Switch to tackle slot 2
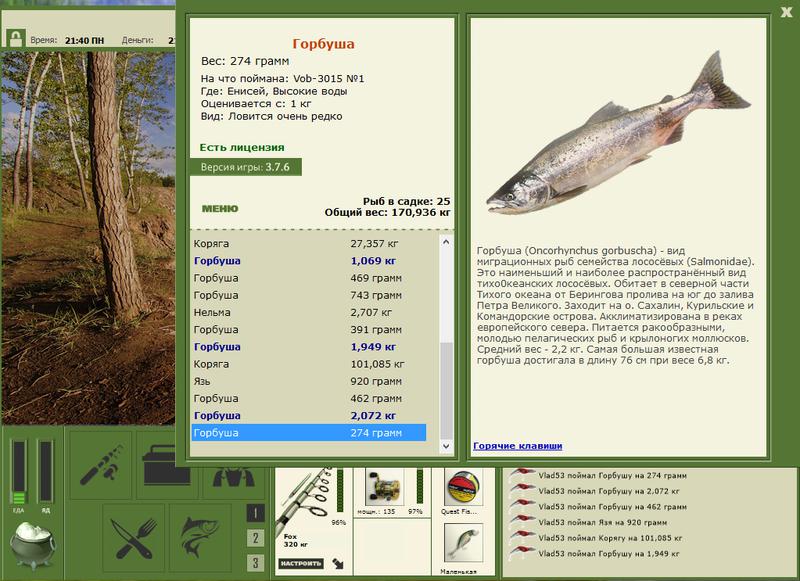 (256, 538)
